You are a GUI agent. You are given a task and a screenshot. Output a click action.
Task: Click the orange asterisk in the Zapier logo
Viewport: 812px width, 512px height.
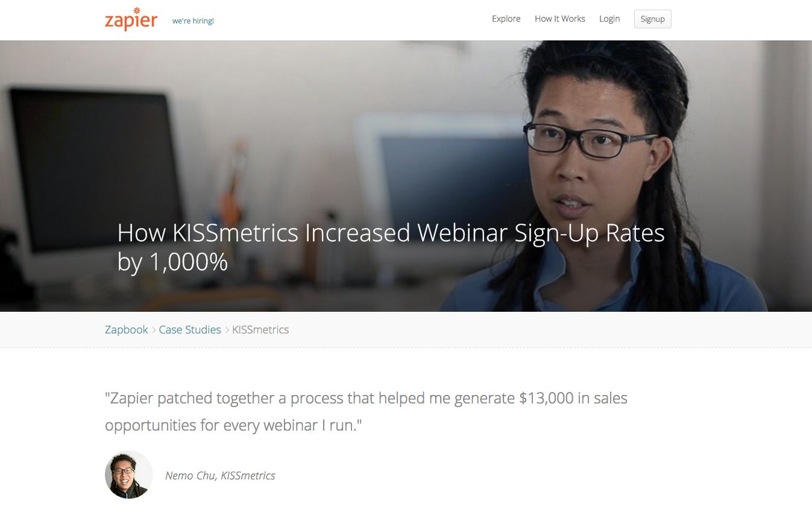click(137, 10)
